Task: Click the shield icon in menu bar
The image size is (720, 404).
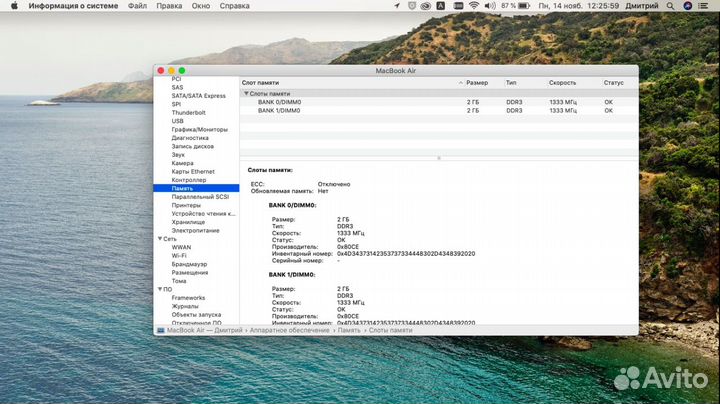Action: coord(411,6)
